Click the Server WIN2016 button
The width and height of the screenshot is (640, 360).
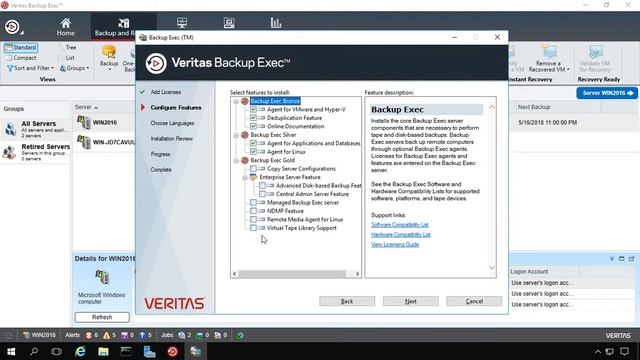coord(607,93)
